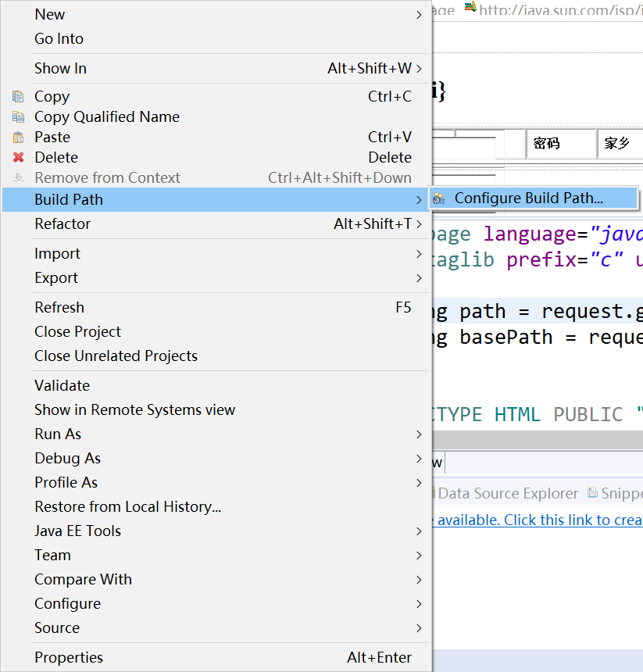Open the New submenu
This screenshot has width=643, height=672.
click(216, 15)
